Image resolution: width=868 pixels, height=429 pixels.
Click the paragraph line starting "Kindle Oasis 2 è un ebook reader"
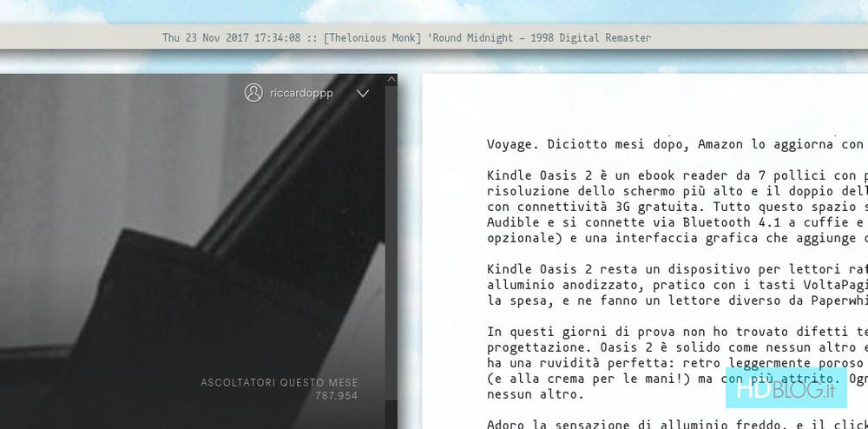[677, 175]
